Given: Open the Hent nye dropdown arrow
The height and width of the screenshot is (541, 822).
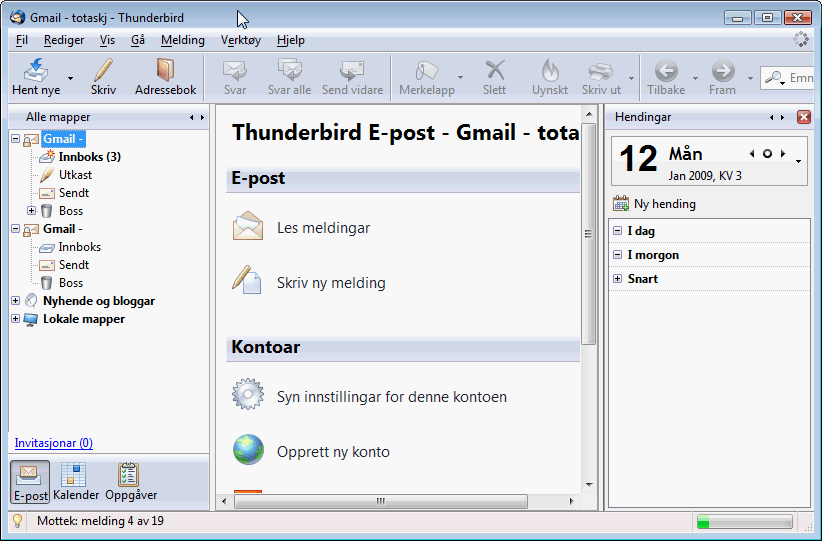Looking at the screenshot, I should [x=70, y=79].
